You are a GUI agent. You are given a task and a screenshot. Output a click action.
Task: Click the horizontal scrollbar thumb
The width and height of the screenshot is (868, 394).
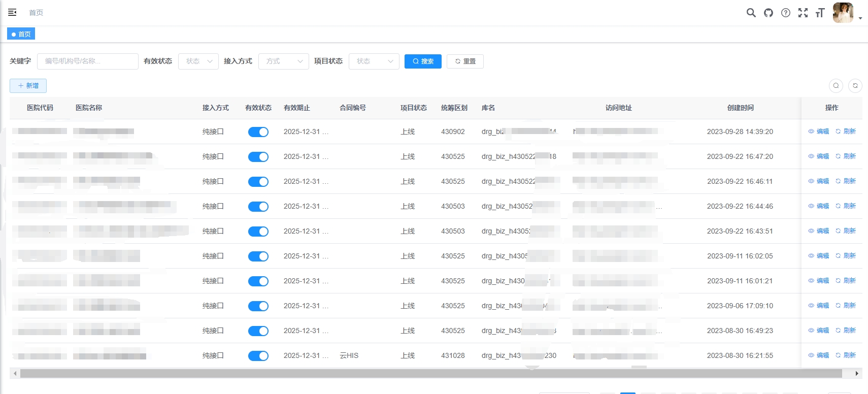point(431,374)
